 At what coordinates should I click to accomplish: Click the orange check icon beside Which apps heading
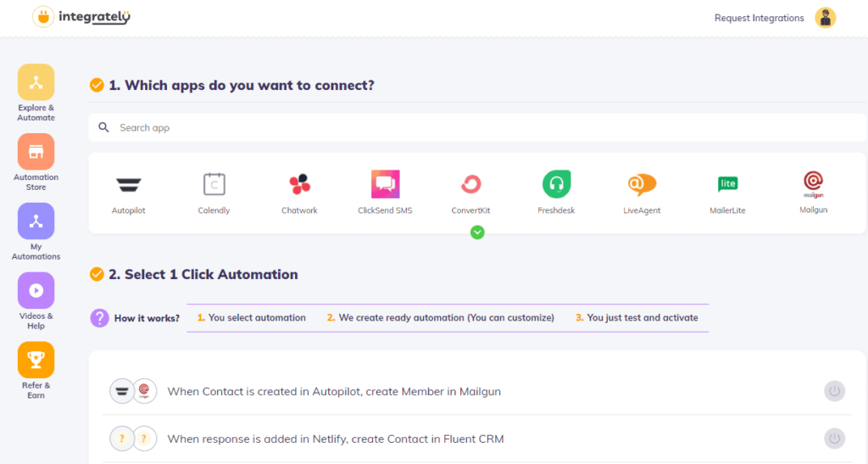pyautogui.click(x=97, y=86)
